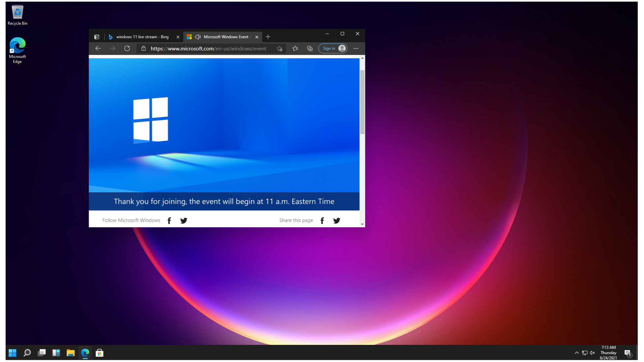Click the Microsoft Windows Event tab icon
This screenshot has width=644, height=362.
[x=190, y=36]
